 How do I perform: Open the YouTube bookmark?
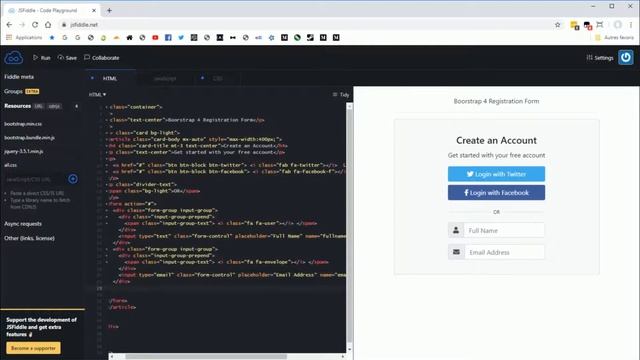point(155,38)
